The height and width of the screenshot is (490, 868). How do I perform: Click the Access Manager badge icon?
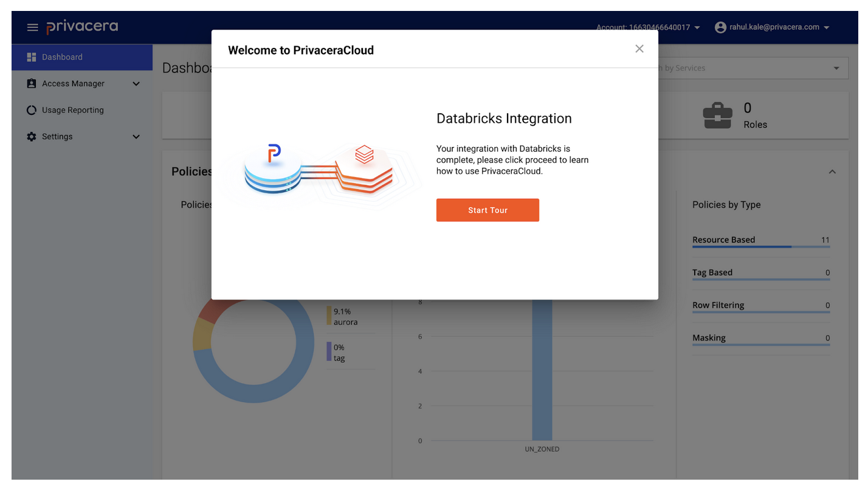click(32, 84)
